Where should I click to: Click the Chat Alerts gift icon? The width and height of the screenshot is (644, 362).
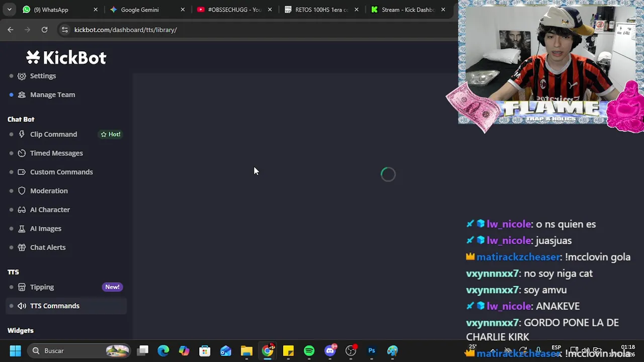22,247
